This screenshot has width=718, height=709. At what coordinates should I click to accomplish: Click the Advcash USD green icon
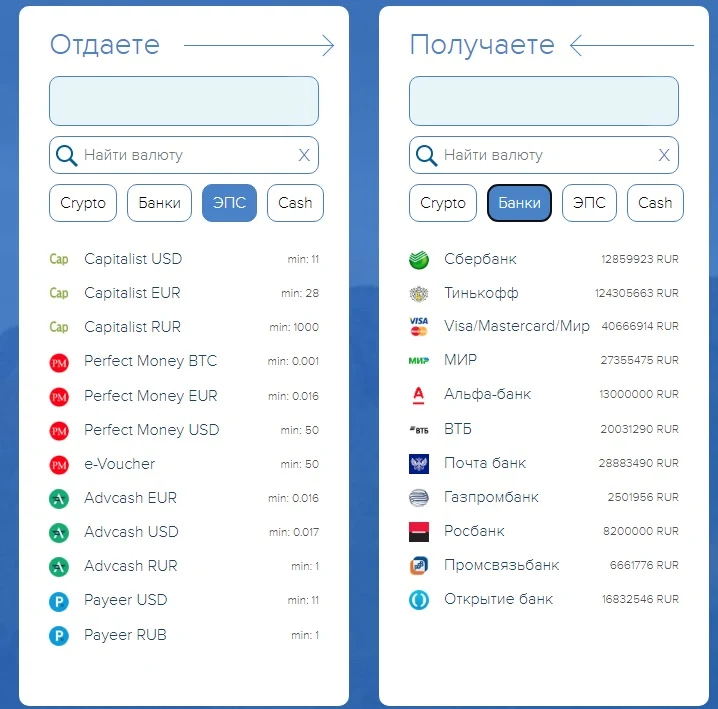point(59,533)
